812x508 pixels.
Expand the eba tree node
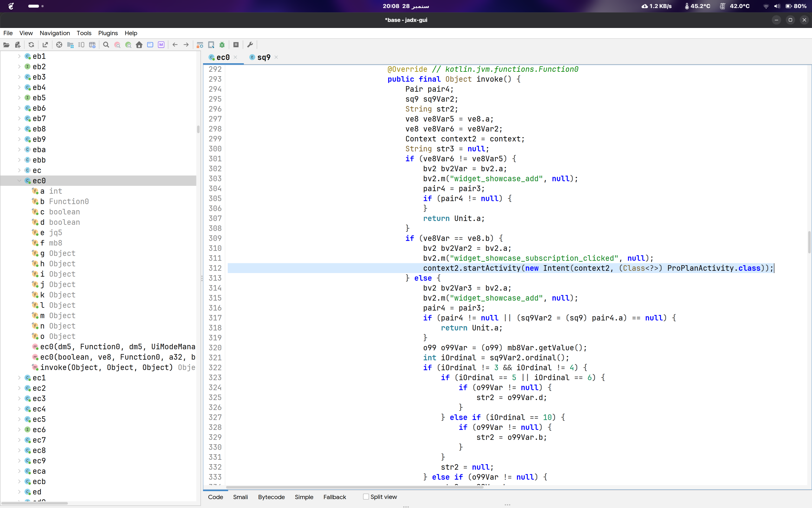coord(19,150)
